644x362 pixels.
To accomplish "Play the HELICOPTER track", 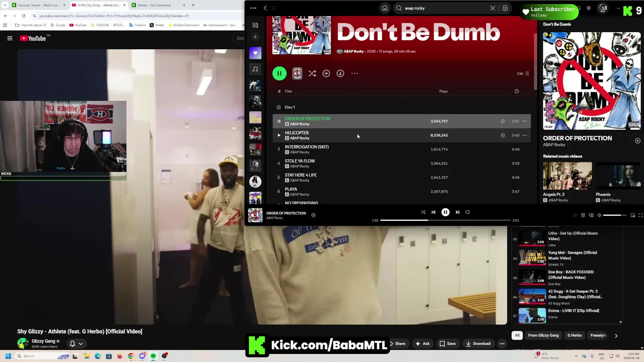I will [x=279, y=135].
